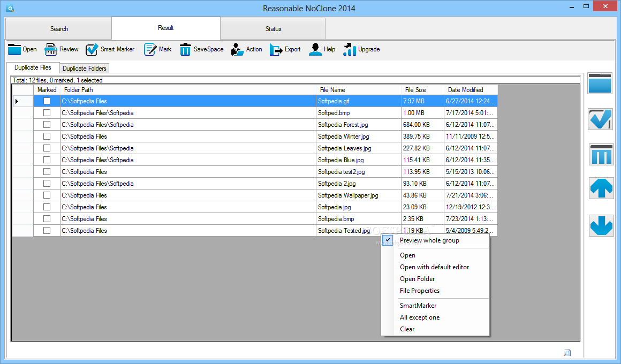Click the Action person icon
Image resolution: width=621 pixels, height=364 pixels.
pyautogui.click(x=237, y=49)
